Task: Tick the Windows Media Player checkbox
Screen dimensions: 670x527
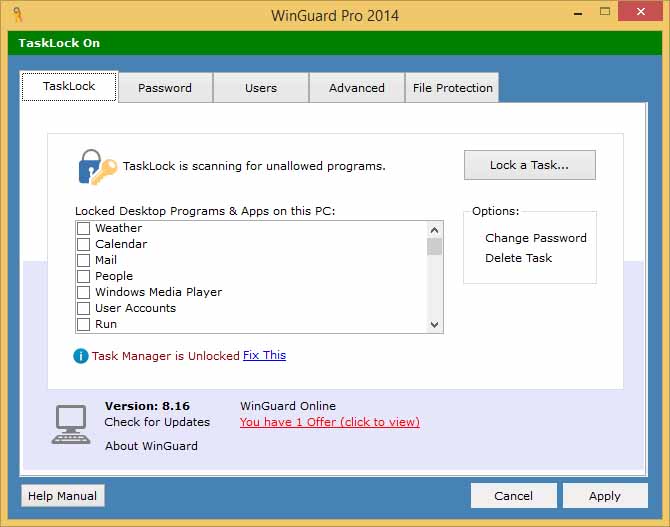Action: 83,292
